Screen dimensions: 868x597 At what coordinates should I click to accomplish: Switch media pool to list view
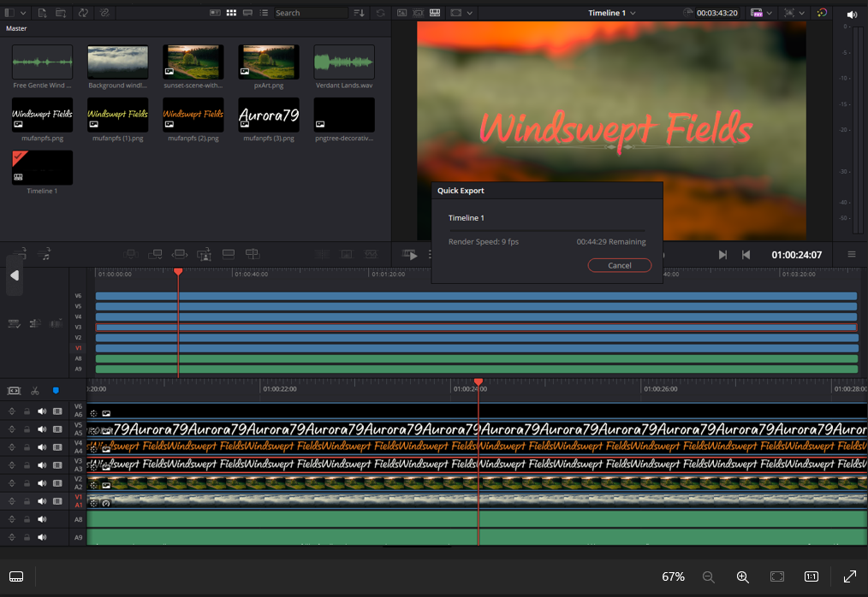coord(264,13)
